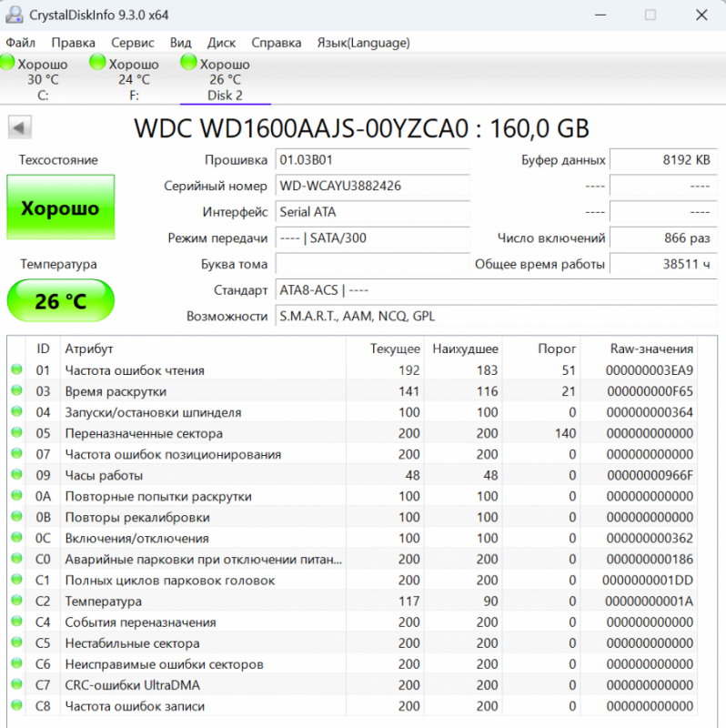Click the status dot for Полных циклов парковок головок
726x728 pixels.
[x=16, y=580]
